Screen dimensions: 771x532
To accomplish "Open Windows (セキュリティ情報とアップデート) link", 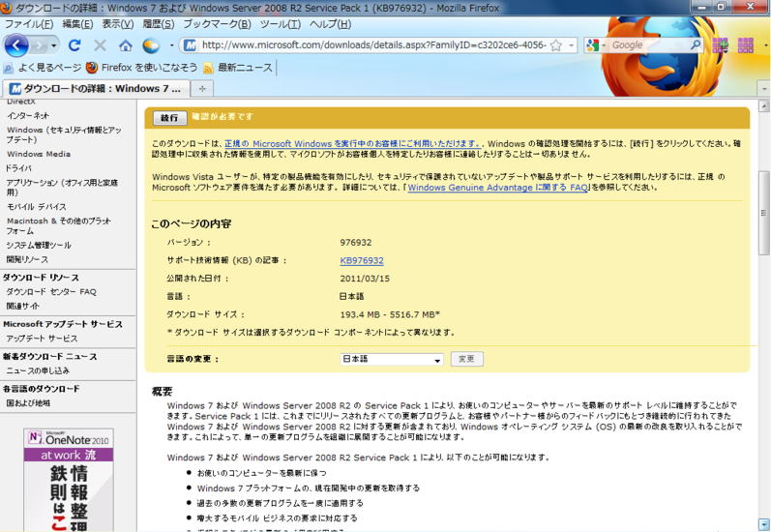I will (64, 134).
